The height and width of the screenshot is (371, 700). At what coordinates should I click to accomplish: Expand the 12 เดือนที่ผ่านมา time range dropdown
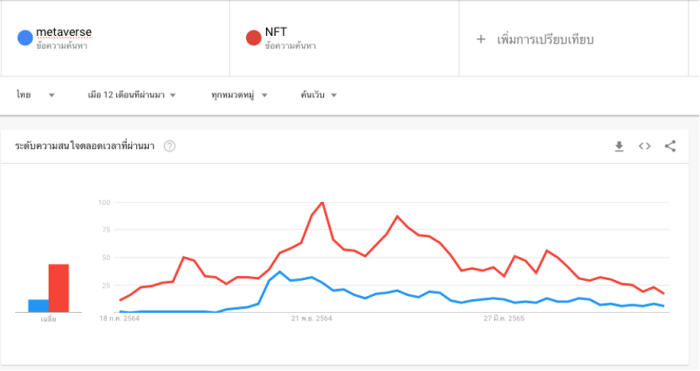(132, 95)
